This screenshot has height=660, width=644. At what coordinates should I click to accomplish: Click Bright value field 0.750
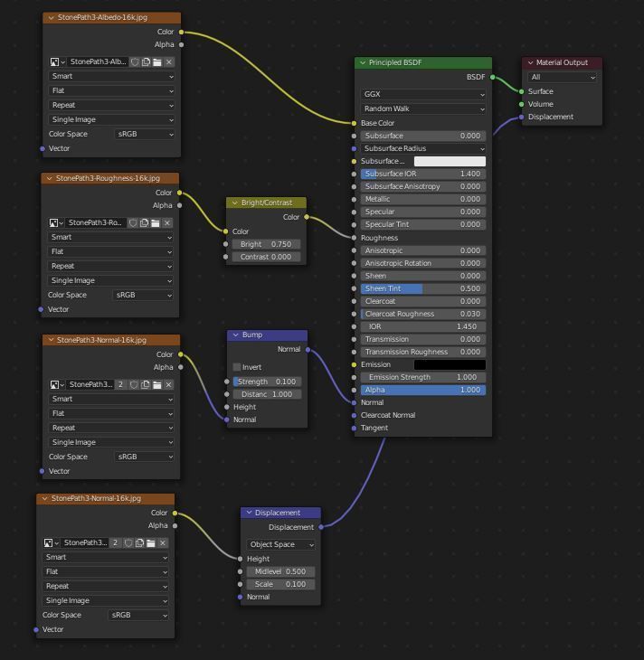266,244
